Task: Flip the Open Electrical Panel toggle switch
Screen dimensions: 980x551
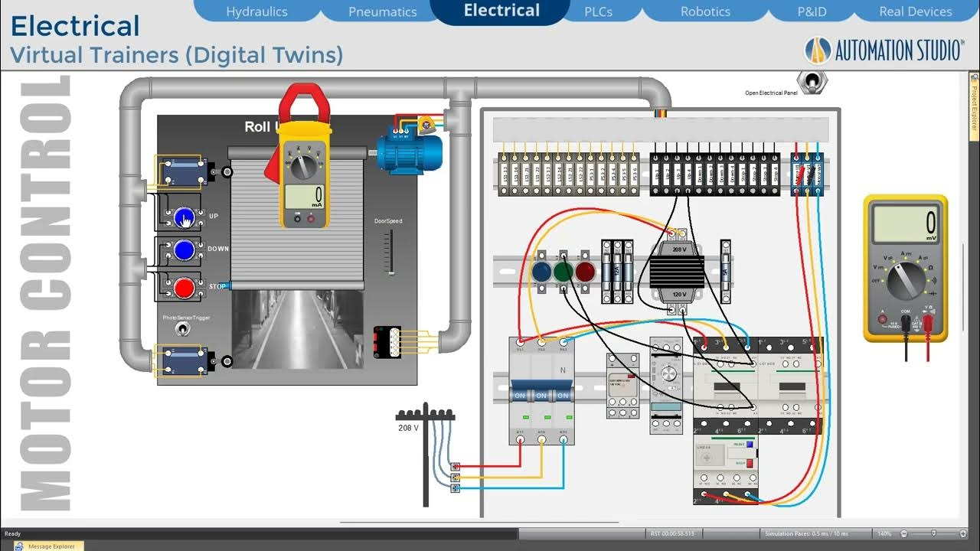Action: (811, 80)
